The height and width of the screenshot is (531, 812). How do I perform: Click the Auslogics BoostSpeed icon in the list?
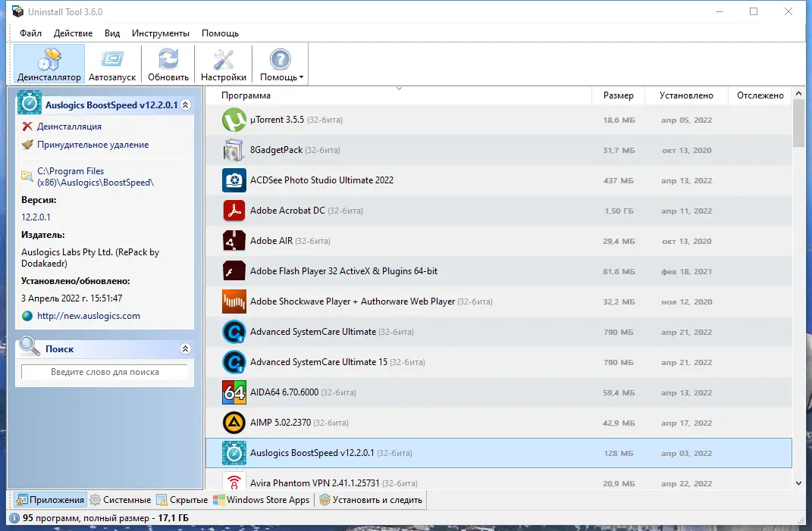(234, 453)
